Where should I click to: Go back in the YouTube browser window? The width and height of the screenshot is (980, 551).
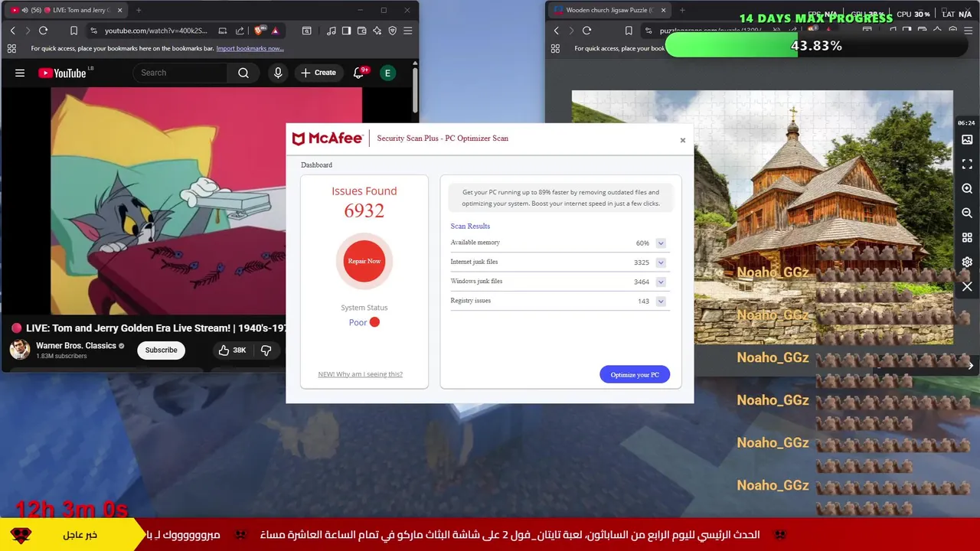(x=12, y=31)
